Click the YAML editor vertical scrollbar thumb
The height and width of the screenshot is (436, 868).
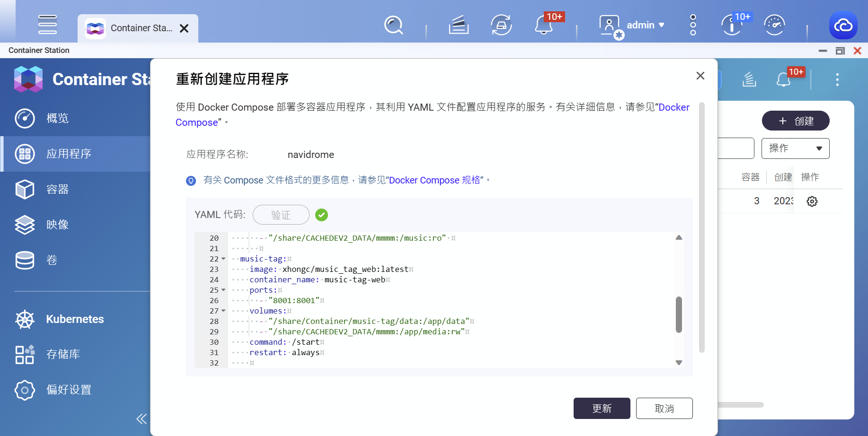tap(679, 314)
